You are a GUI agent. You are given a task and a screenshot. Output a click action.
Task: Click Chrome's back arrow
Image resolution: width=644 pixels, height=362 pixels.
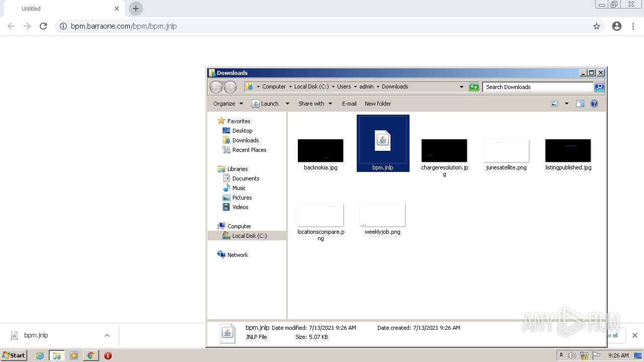click(x=11, y=26)
